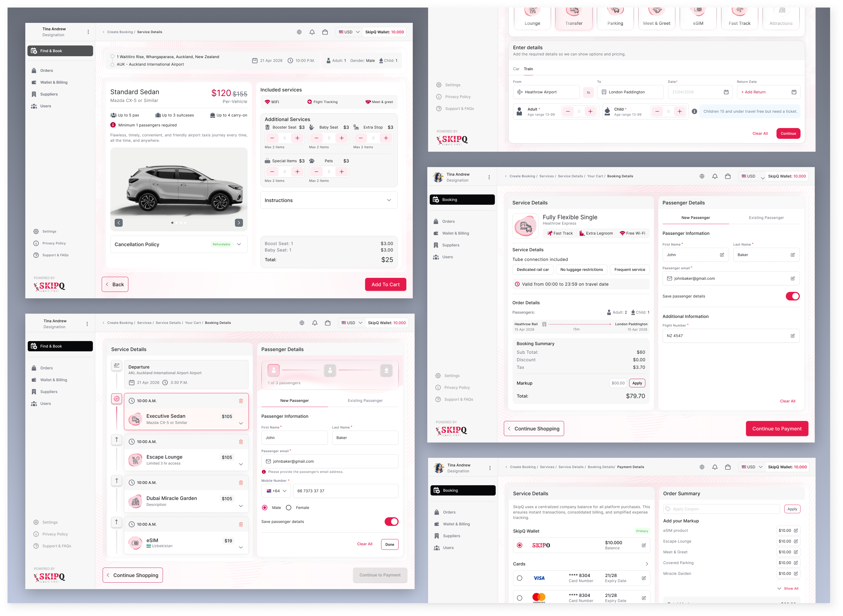Click kebab menu beside Tina Andrew, Service Details
The image size is (843, 616).
coord(88,32)
